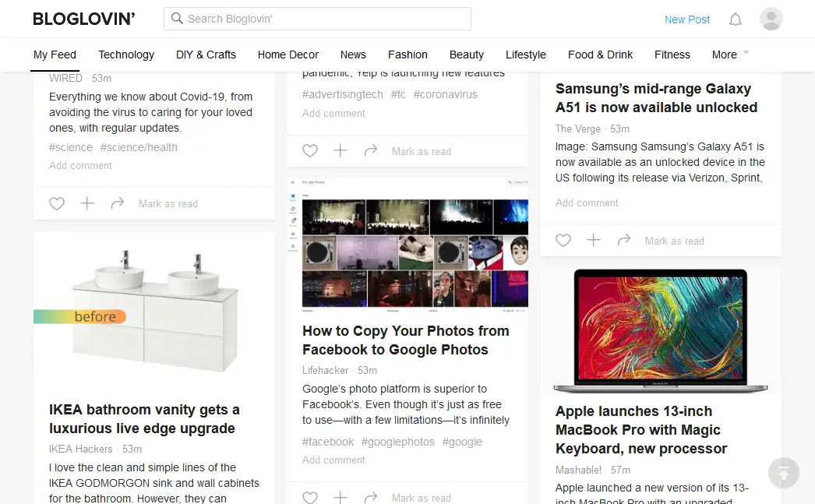Open the Fashion tab
The image size is (815, 504).
pyautogui.click(x=407, y=55)
